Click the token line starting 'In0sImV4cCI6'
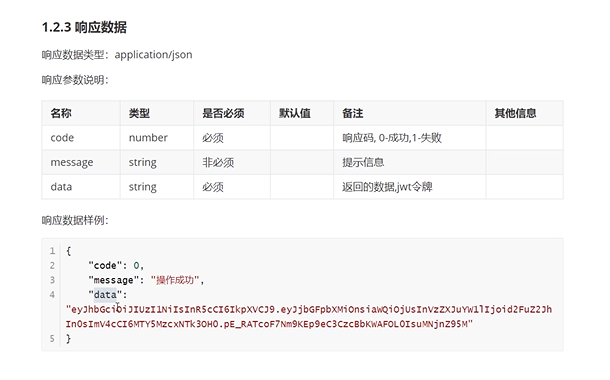 [269, 324]
